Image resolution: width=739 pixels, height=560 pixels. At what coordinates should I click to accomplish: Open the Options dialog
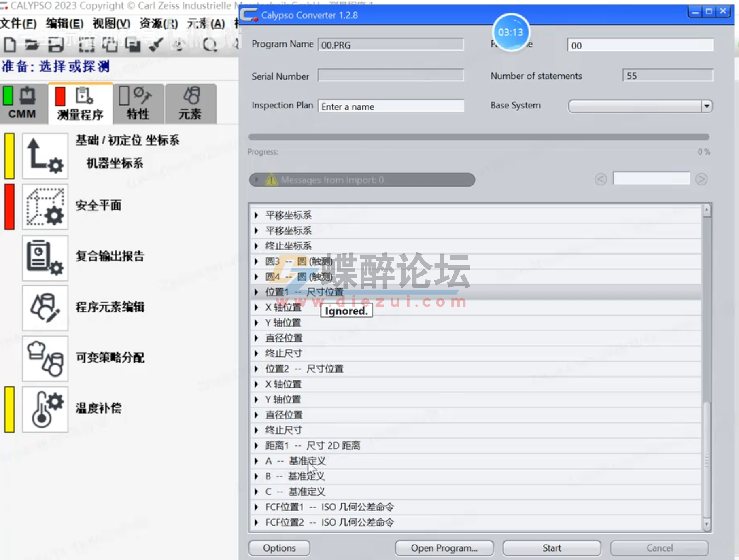pyautogui.click(x=279, y=548)
